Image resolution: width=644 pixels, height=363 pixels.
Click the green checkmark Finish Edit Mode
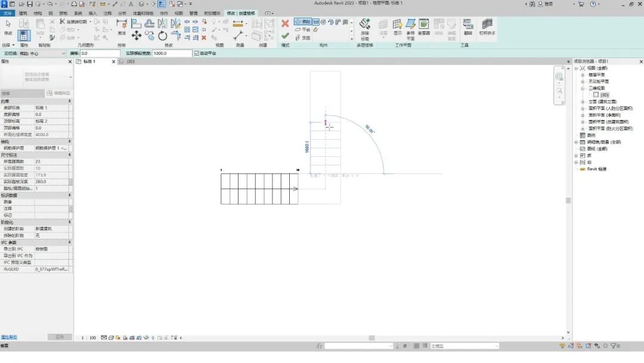click(x=285, y=36)
